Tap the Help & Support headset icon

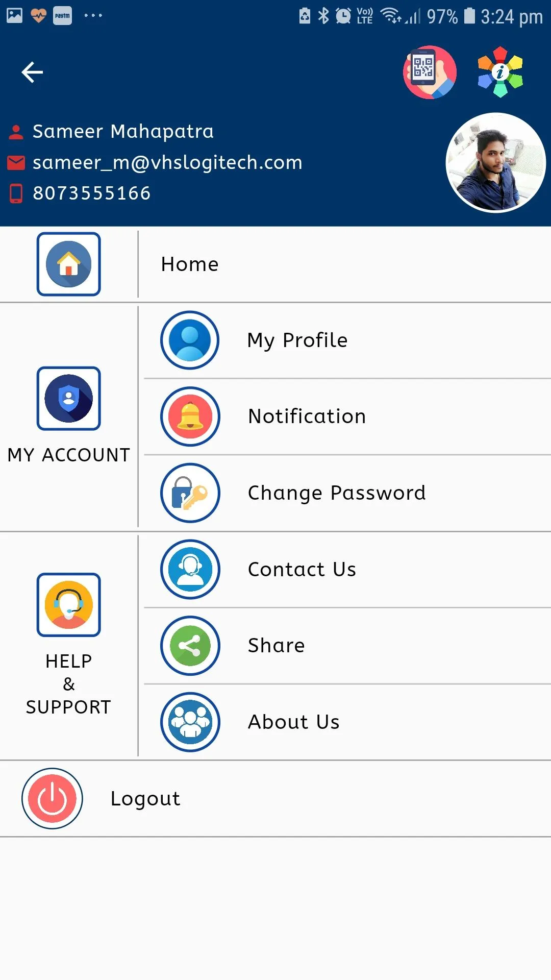tap(69, 605)
